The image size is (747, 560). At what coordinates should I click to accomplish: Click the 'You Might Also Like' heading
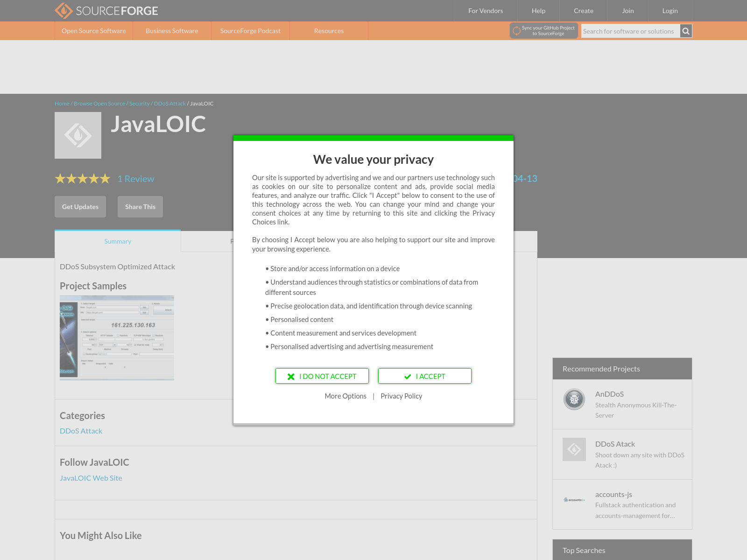(100, 536)
